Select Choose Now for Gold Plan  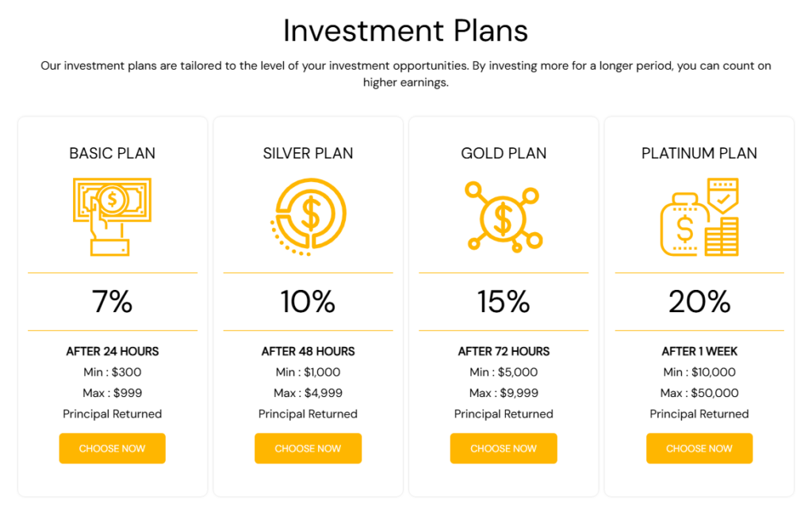tap(504, 448)
